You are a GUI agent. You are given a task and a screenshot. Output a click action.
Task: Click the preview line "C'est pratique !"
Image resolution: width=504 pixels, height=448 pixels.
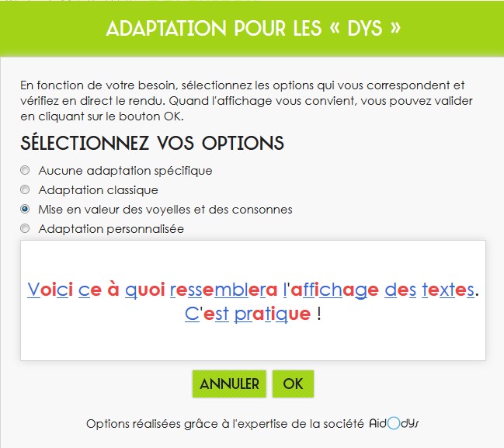click(x=253, y=314)
